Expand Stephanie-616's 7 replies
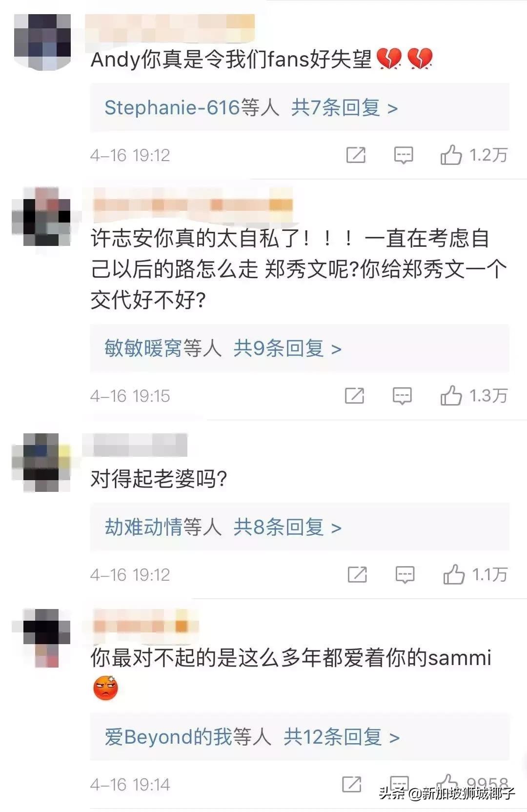 click(x=300, y=107)
